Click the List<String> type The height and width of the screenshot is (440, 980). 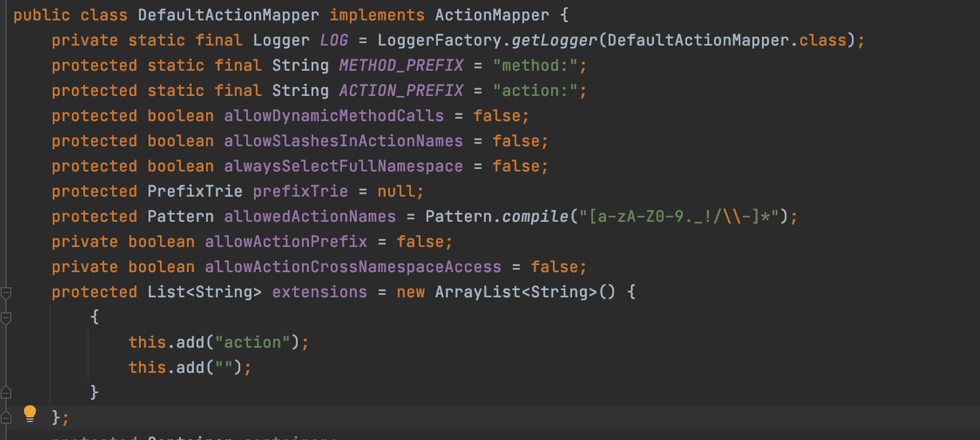(204, 292)
